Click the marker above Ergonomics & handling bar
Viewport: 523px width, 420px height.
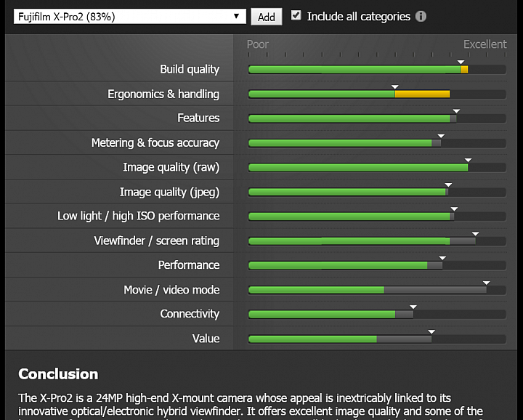[395, 86]
